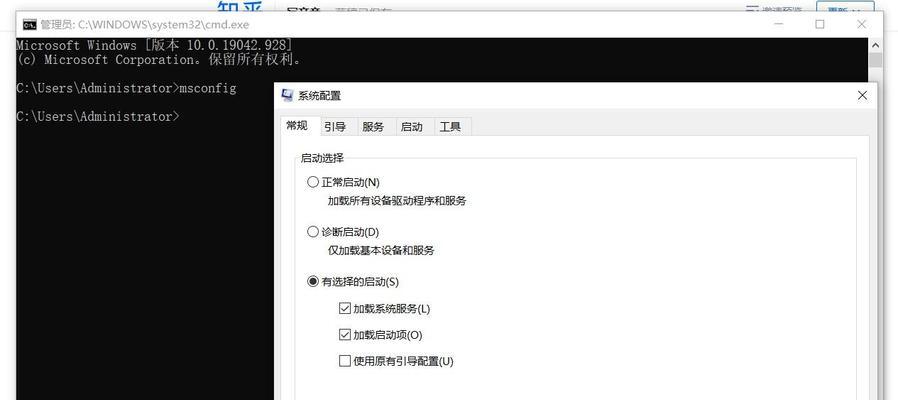Close the cmd.exe window
The height and width of the screenshot is (400, 898).
pos(861,24)
